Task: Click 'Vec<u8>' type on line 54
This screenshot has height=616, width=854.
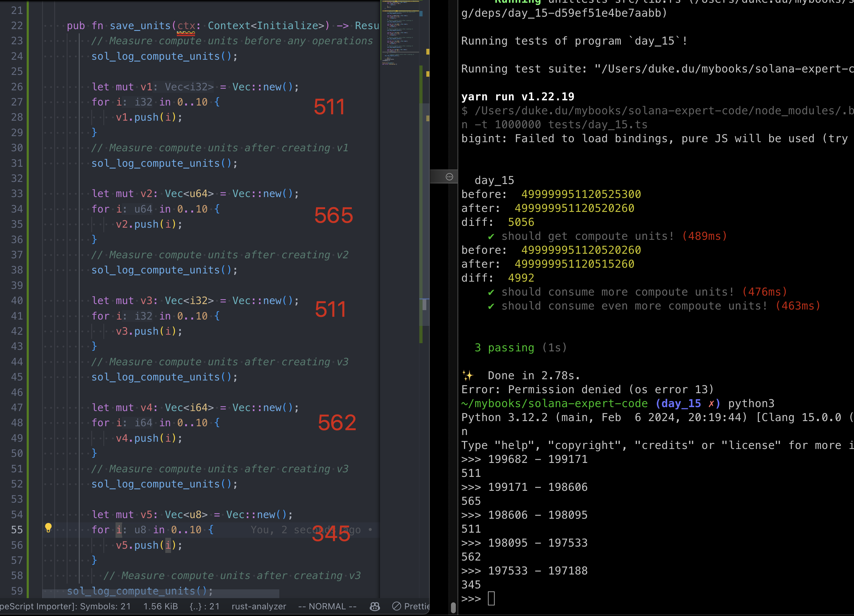Action: point(186,514)
